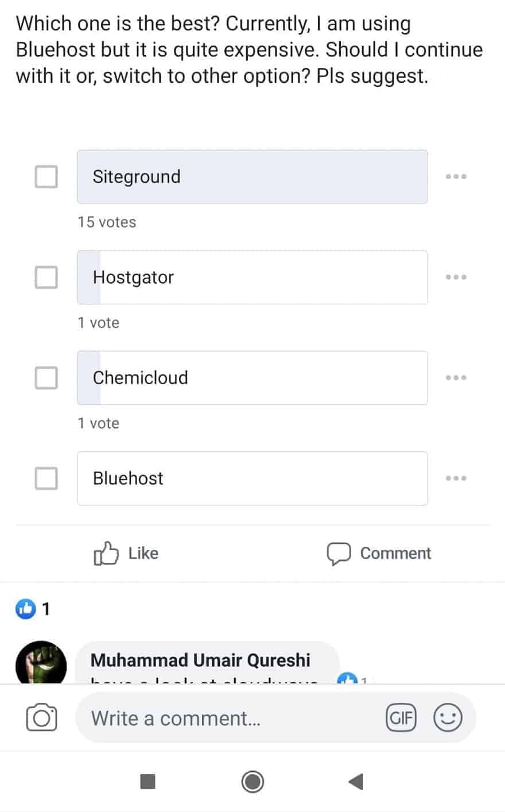Open the GIF picker
Screen dimensions: 505x812
[401, 718]
